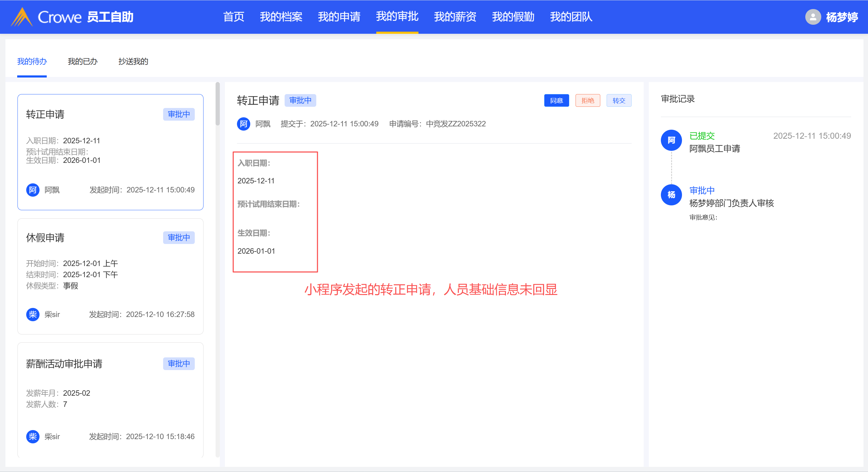Click 阿飘 avatar in 转正申请 card
Screen dimensions: 868x472
[x=33, y=190]
